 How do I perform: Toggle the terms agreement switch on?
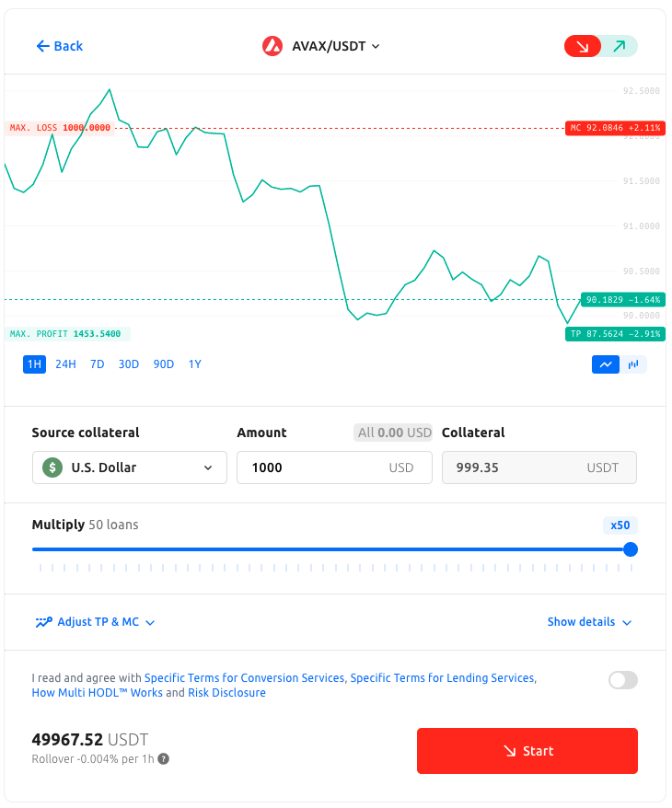[x=623, y=680]
